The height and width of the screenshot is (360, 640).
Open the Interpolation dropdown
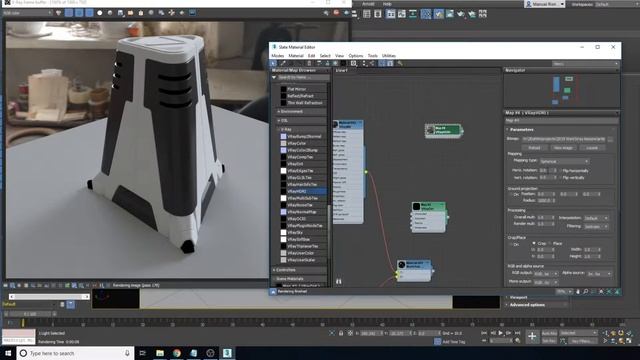coord(596,218)
